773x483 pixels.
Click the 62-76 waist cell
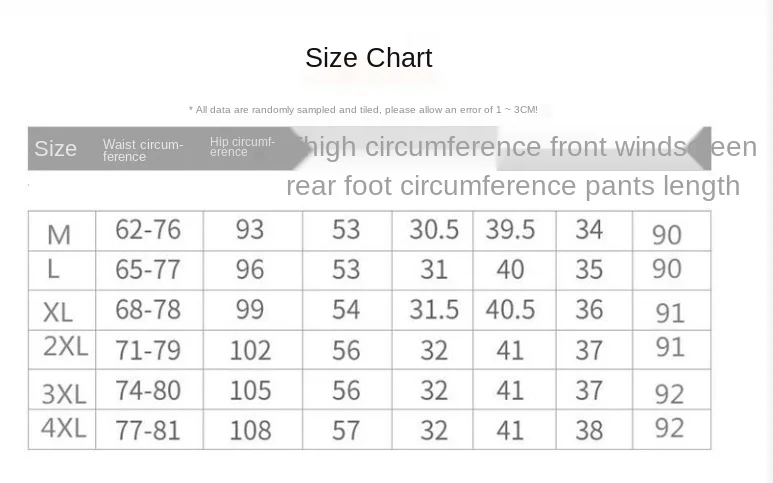(x=148, y=230)
